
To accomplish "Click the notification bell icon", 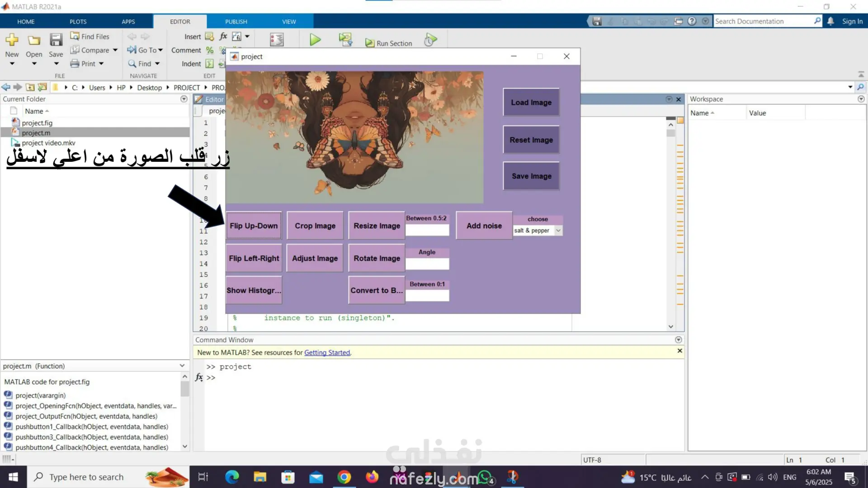I will pos(831,21).
